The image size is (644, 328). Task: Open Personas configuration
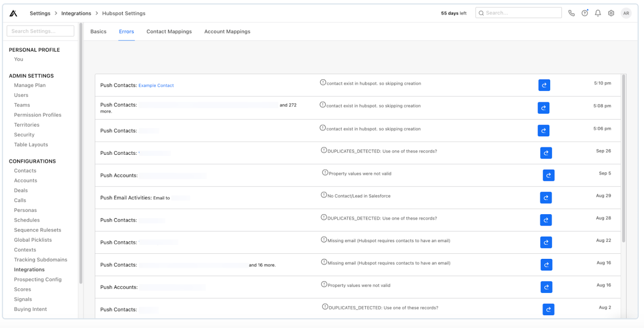25,210
